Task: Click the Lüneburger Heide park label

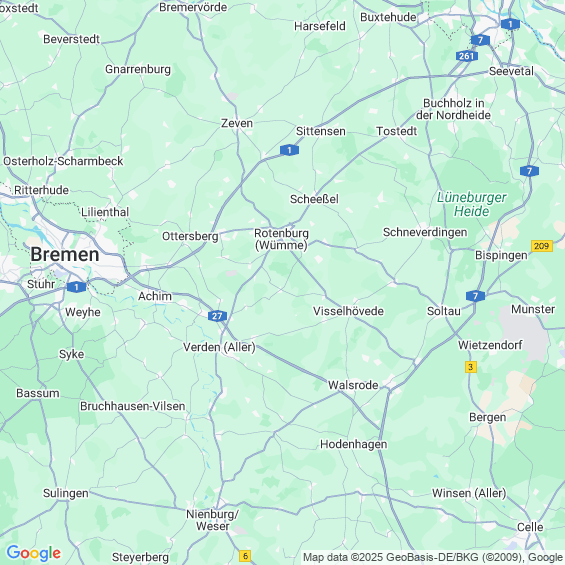Action: point(472,204)
